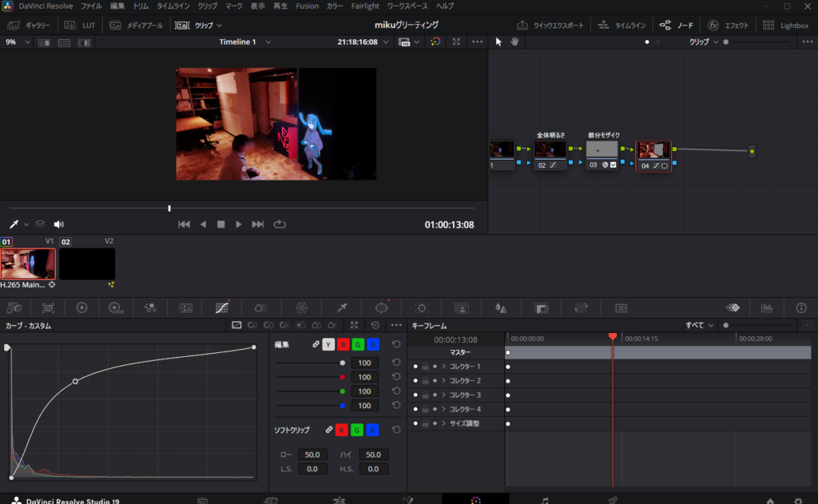Viewport: 818px width, 504px height.
Task: Show the メディアプール panel
Action: pyautogui.click(x=136, y=25)
